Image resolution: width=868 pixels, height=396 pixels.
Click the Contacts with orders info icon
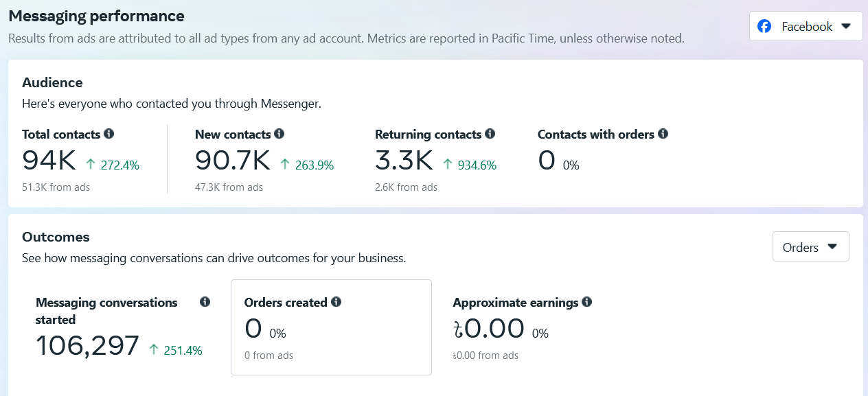[663, 134]
